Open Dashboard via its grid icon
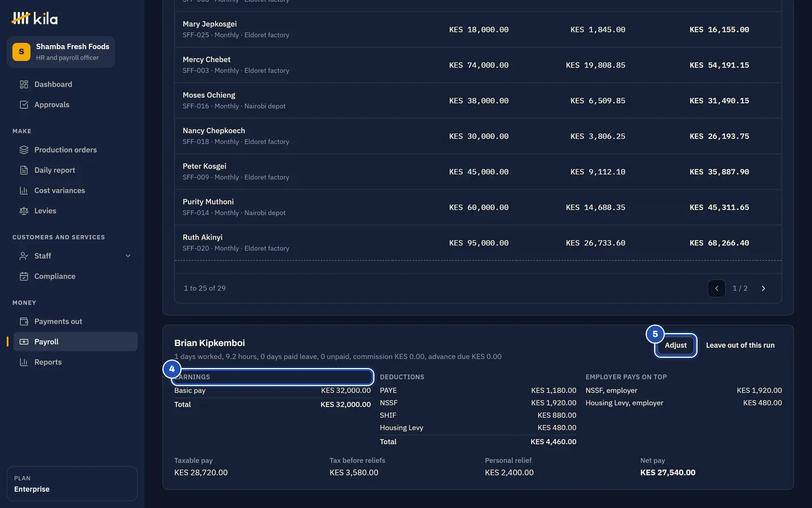 pos(24,85)
